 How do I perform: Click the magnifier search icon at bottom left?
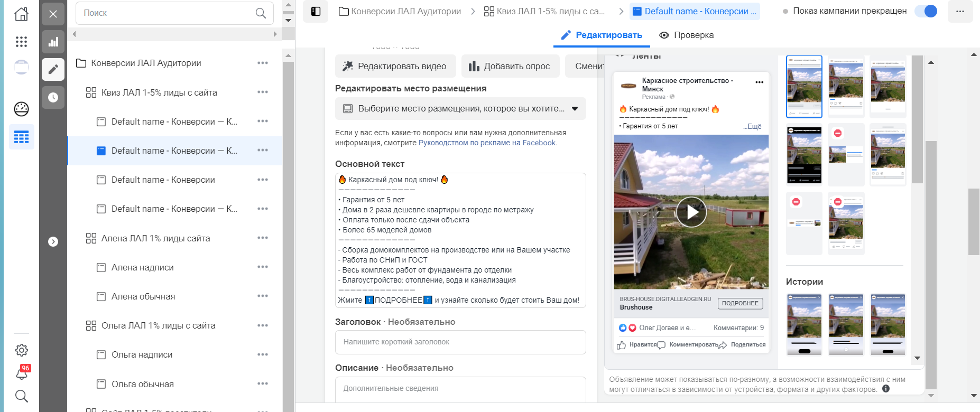(22, 396)
